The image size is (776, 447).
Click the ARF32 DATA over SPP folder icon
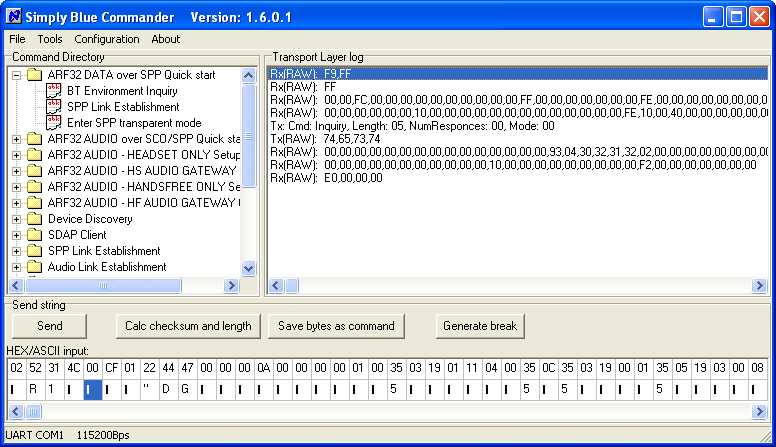[x=34, y=75]
